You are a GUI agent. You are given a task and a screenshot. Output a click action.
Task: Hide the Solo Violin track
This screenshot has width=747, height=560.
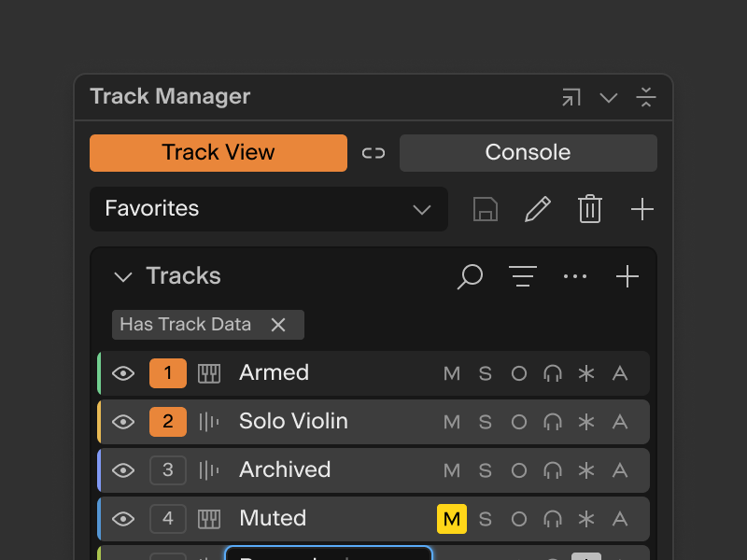pos(123,422)
